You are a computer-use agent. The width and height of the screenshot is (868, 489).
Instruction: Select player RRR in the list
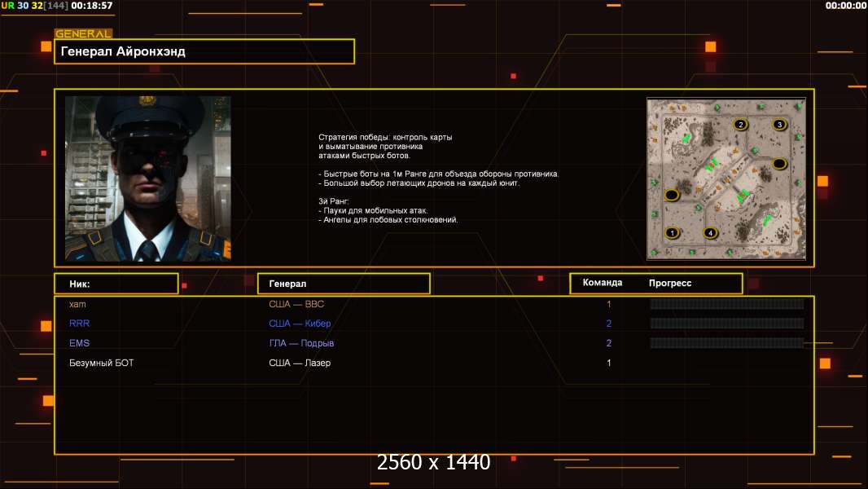point(79,324)
